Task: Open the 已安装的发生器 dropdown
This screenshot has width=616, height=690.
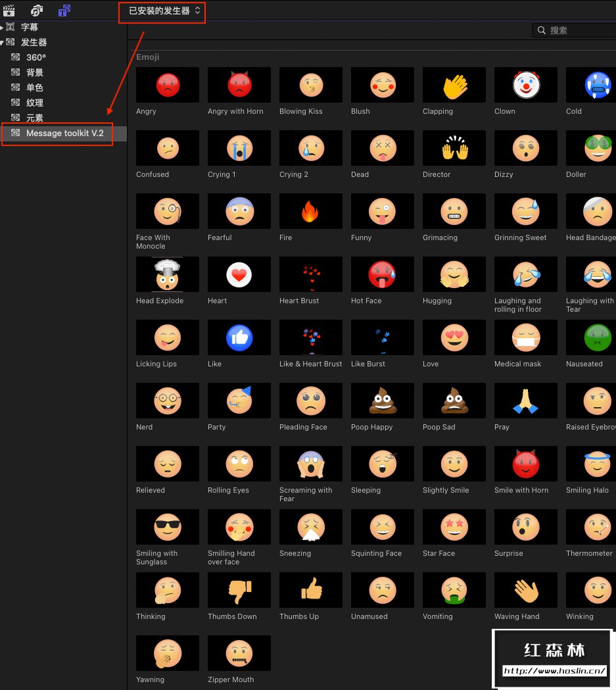Action: pyautogui.click(x=164, y=11)
